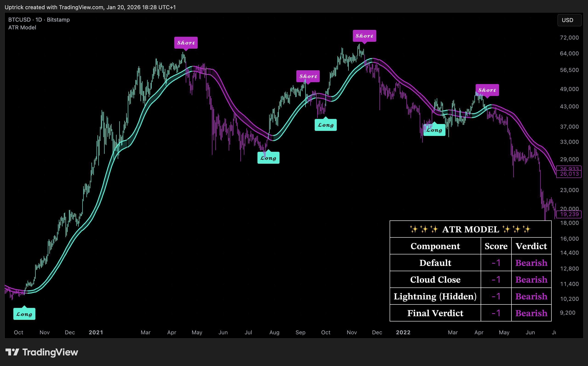Viewport: 588px width, 366px height.
Task: Click the 19,239 price label on the axis
Action: pyautogui.click(x=569, y=214)
